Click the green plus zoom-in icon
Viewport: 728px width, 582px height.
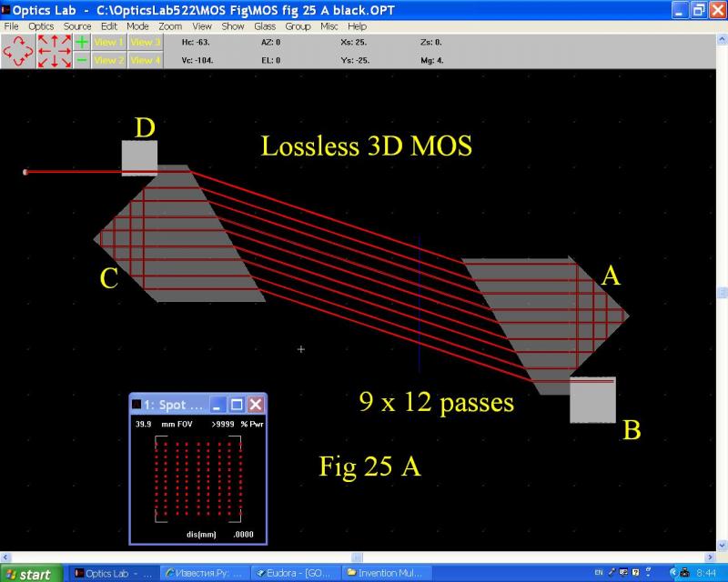82,42
